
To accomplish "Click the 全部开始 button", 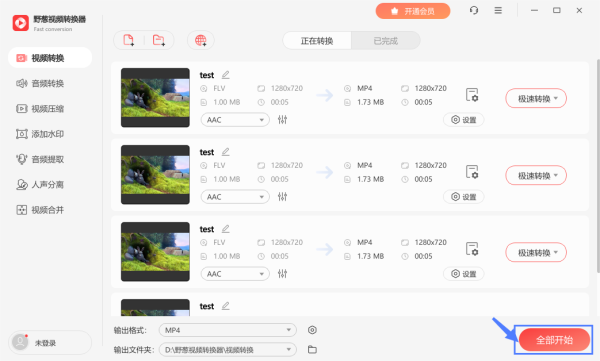I will point(554,340).
